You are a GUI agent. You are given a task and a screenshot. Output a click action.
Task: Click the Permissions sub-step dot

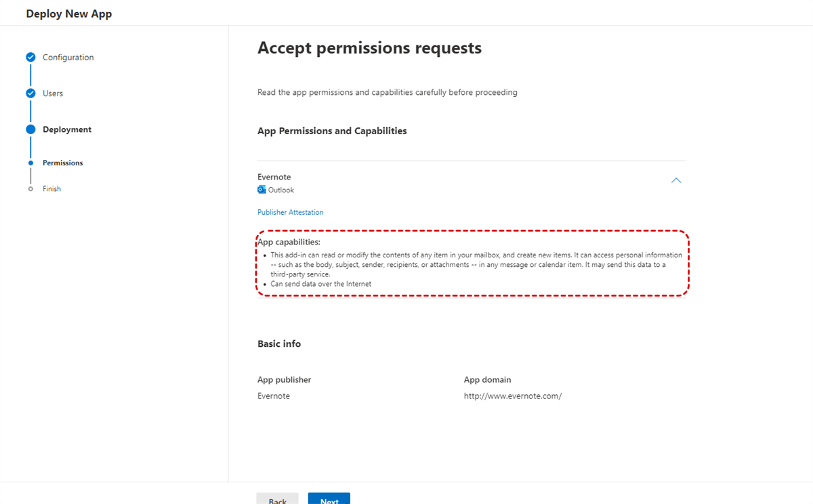coord(30,163)
